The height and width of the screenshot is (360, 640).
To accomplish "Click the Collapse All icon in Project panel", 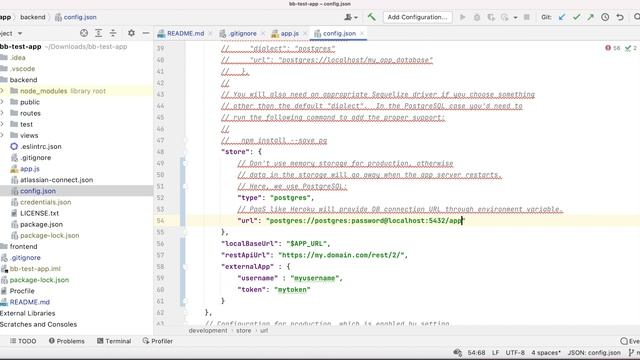I will pos(113,33).
